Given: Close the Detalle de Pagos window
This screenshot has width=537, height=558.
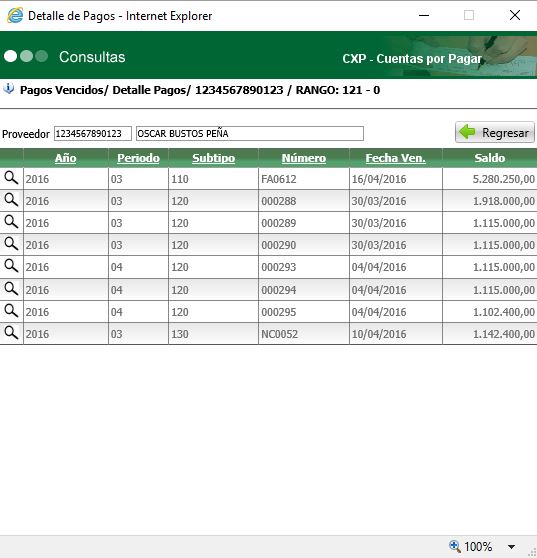Looking at the screenshot, I should click(x=515, y=15).
